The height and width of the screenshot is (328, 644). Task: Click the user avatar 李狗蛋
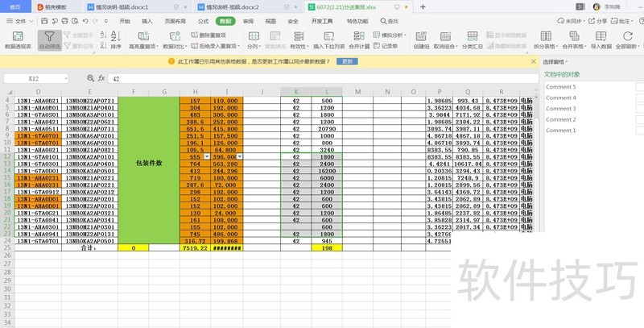click(597, 7)
